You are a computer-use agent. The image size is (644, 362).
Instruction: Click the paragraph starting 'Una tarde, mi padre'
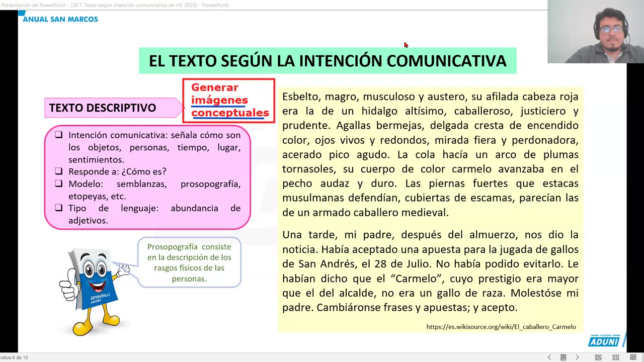(430, 271)
